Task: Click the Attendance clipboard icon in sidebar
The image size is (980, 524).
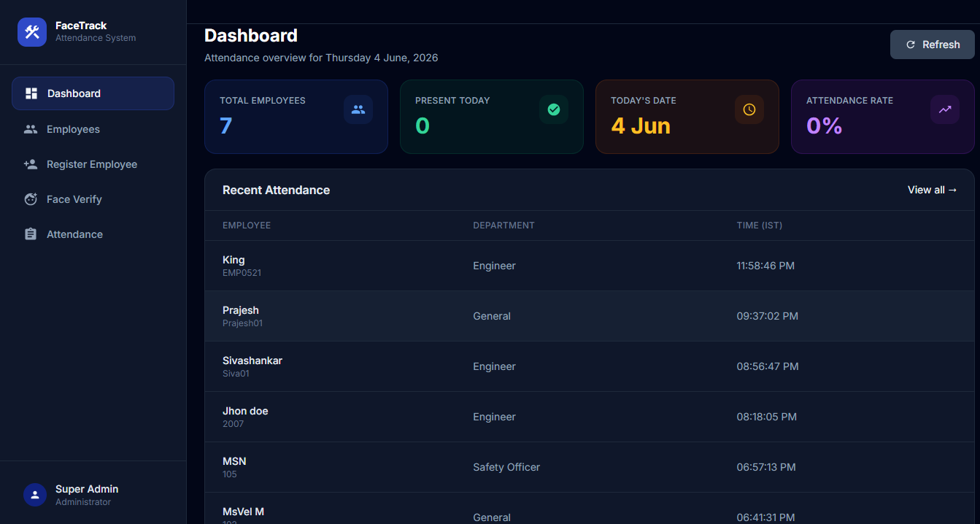Action: coord(31,234)
